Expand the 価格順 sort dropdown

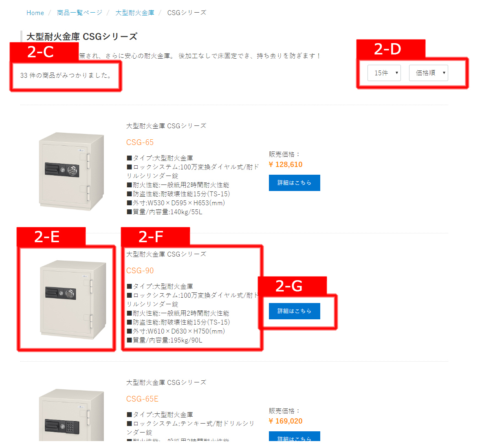click(428, 73)
